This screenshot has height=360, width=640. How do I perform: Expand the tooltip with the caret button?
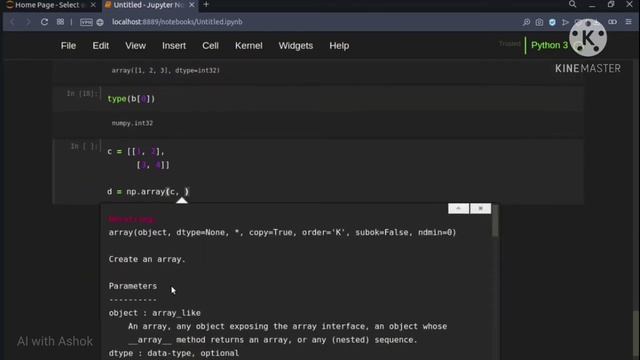[x=458, y=209]
